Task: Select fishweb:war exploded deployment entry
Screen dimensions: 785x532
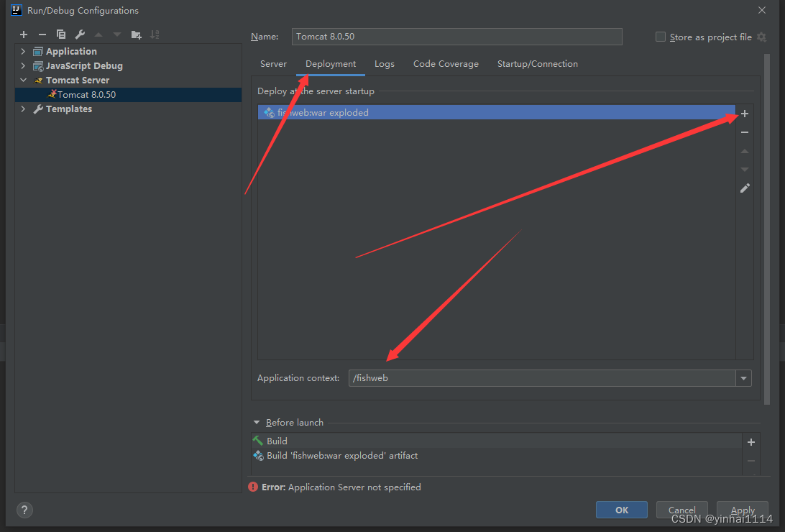Action: point(496,113)
